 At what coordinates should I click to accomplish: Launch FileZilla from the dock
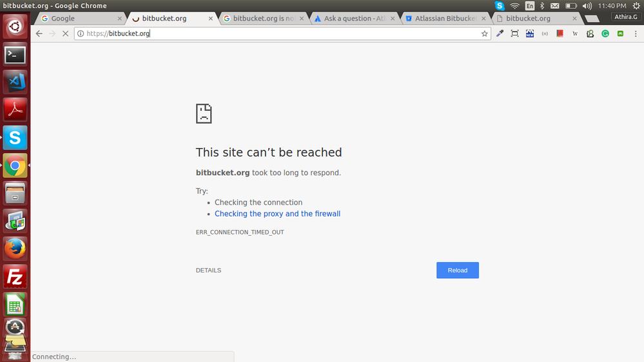tap(15, 276)
